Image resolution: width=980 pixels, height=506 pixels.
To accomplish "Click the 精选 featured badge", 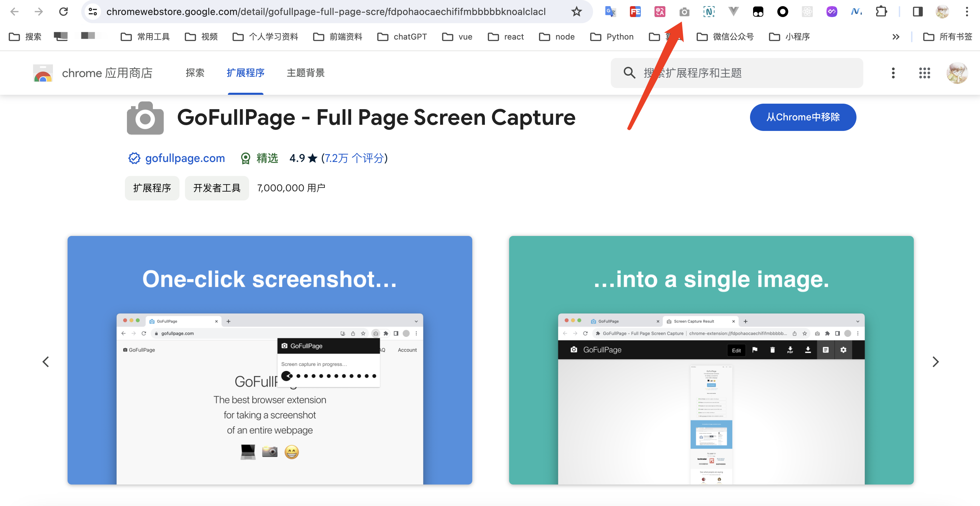I will click(260, 158).
